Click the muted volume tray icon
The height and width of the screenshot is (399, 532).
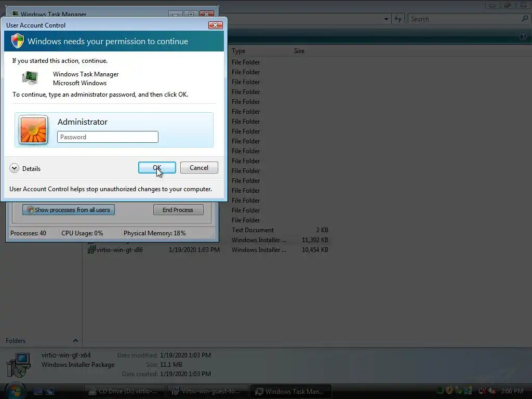[x=492, y=391]
